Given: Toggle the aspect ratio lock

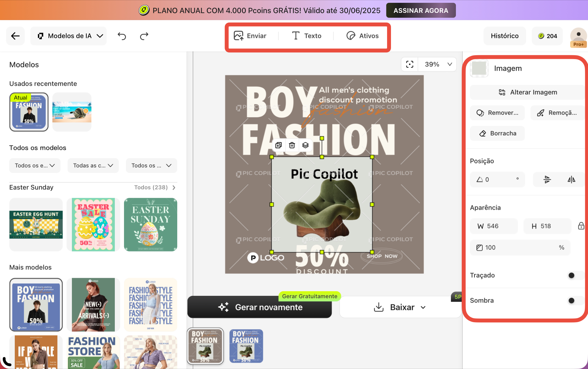Looking at the screenshot, I should 581,226.
